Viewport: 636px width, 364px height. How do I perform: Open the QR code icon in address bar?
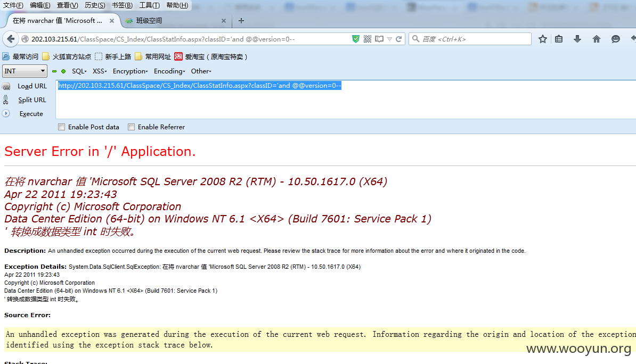coord(368,39)
